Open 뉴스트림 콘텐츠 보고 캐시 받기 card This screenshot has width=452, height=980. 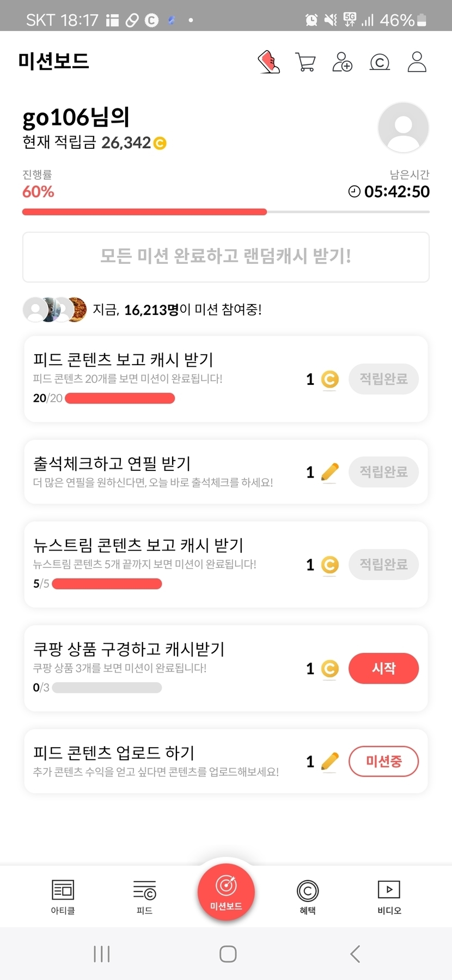[163, 564]
